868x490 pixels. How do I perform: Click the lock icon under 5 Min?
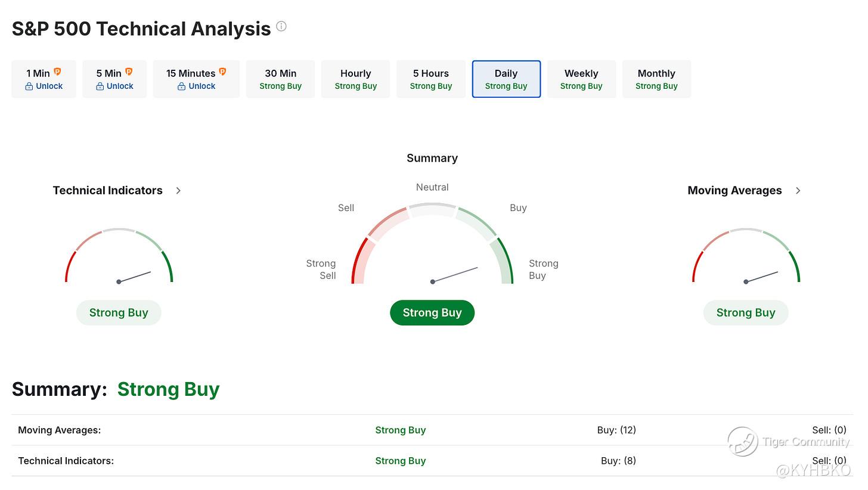(100, 86)
